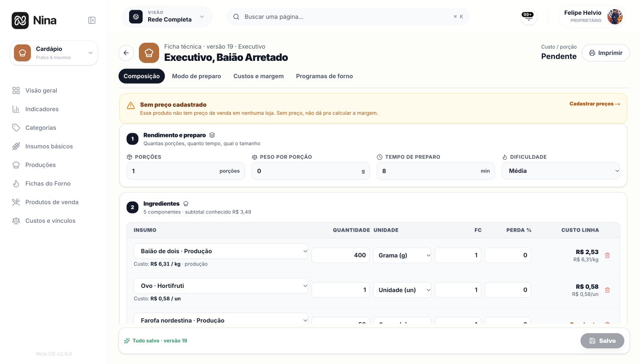Focus the Buscar uma página search field
This screenshot has width=640, height=364.
pyautogui.click(x=348, y=16)
